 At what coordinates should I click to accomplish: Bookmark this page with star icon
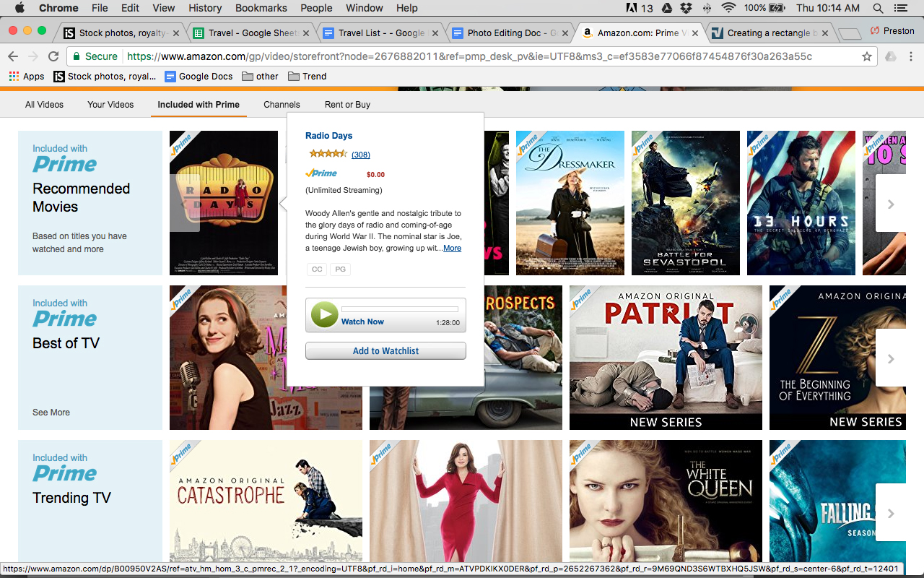point(867,56)
